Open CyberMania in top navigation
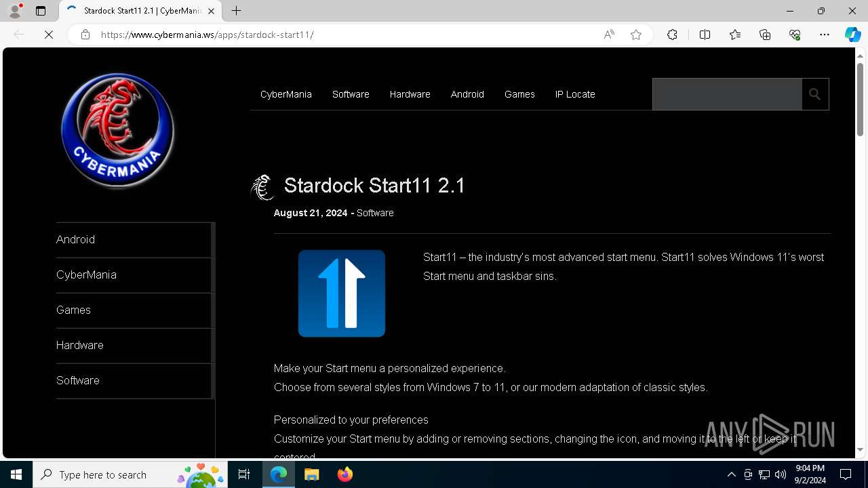868x488 pixels. (286, 94)
